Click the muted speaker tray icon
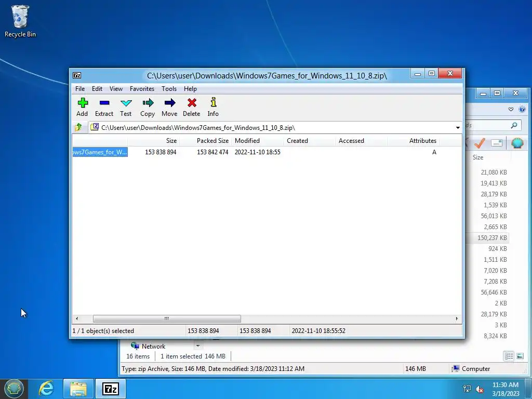The height and width of the screenshot is (399, 532). coord(480,389)
